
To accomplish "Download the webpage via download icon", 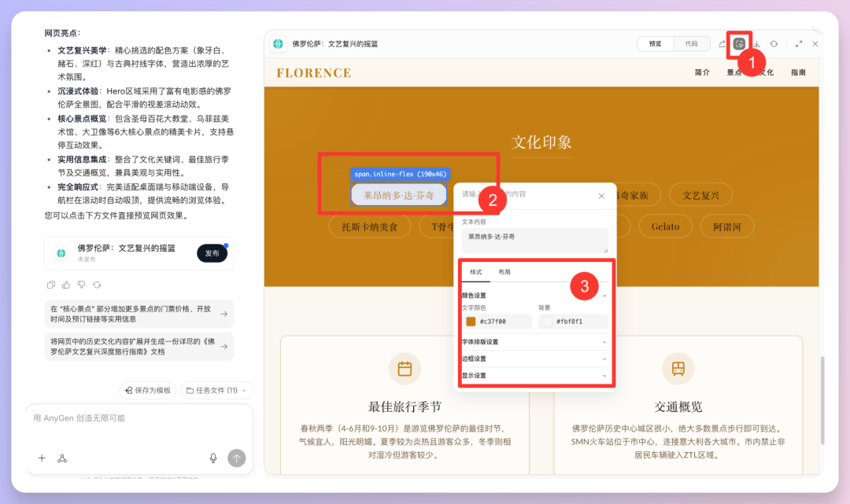I will [x=757, y=44].
